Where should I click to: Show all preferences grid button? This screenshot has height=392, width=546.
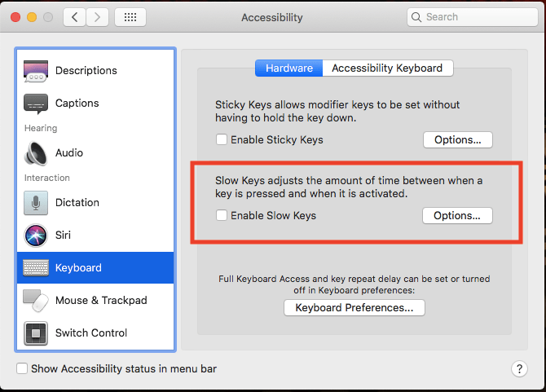click(130, 17)
